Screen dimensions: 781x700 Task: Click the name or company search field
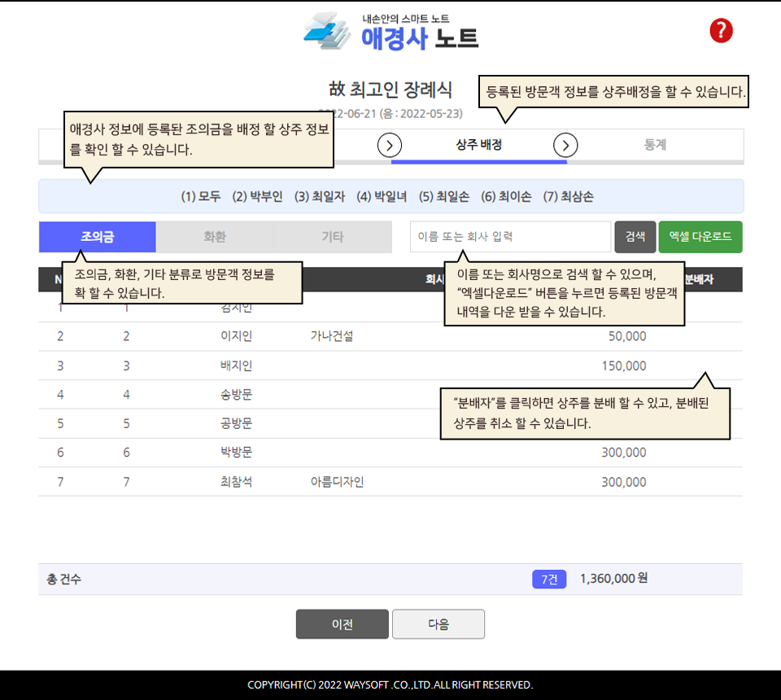[x=510, y=237]
